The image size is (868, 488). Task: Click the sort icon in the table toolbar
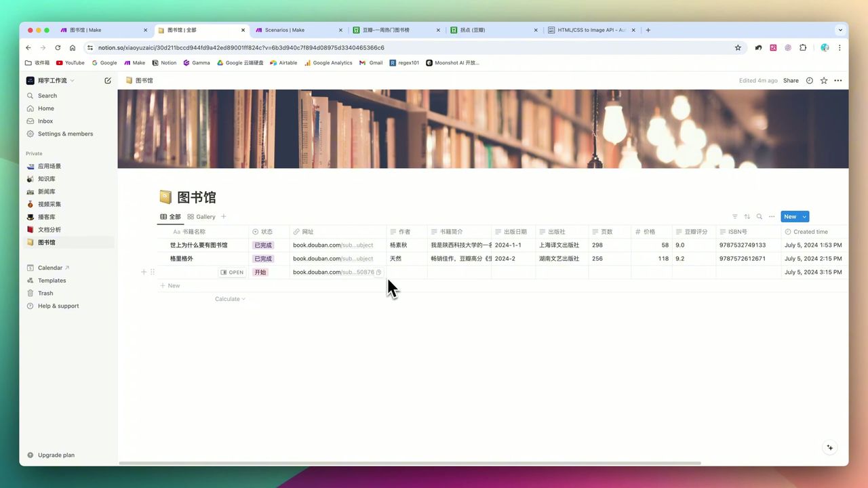747,216
